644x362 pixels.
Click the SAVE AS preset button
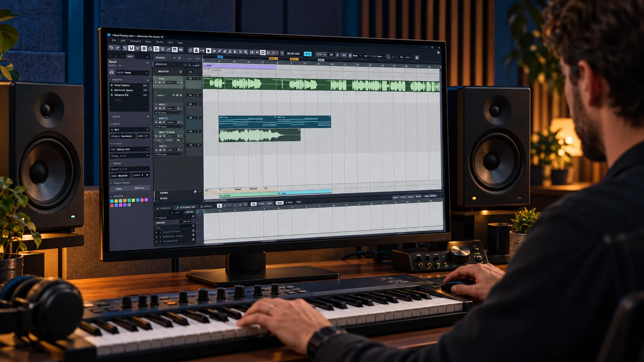[140, 188]
